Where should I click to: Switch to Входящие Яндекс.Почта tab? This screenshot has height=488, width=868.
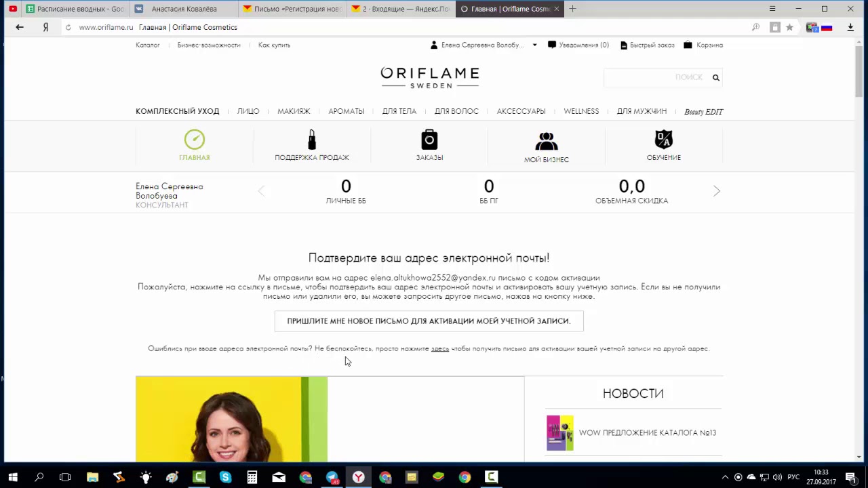[x=400, y=9]
